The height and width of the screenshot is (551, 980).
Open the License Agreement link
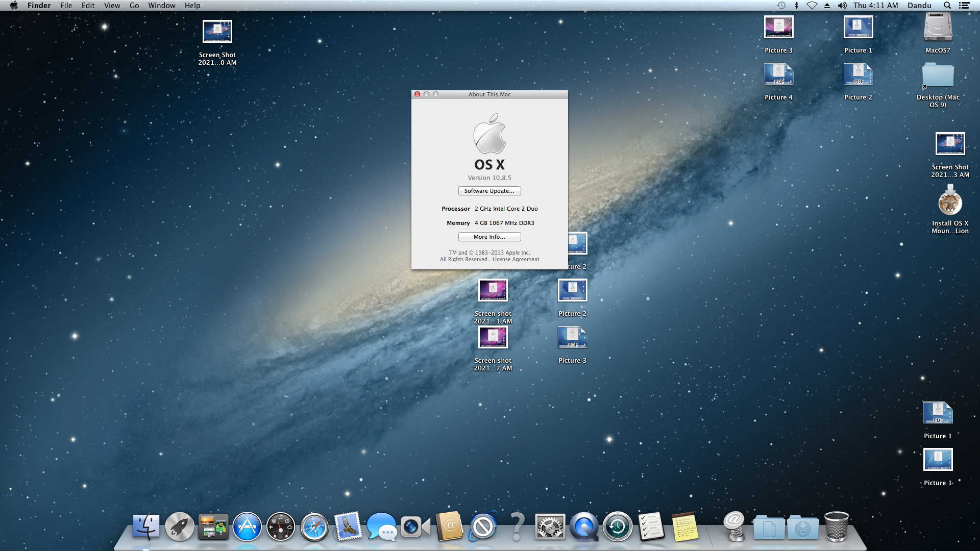(516, 259)
